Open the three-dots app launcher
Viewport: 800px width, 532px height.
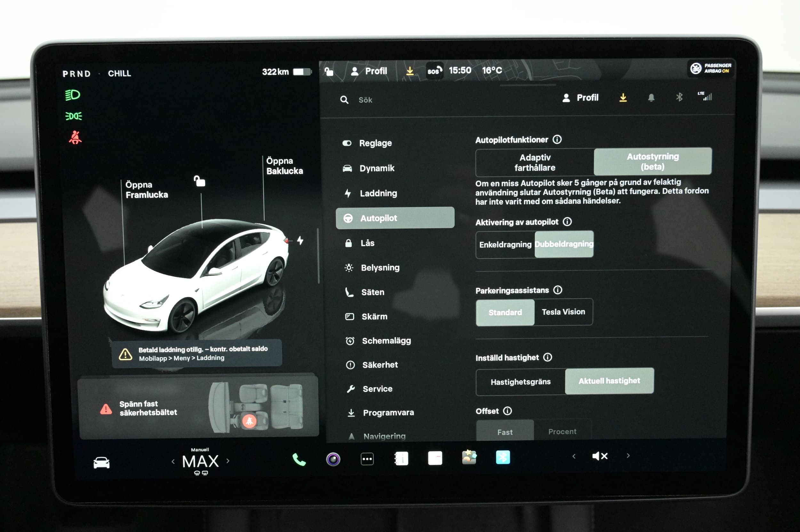(367, 459)
